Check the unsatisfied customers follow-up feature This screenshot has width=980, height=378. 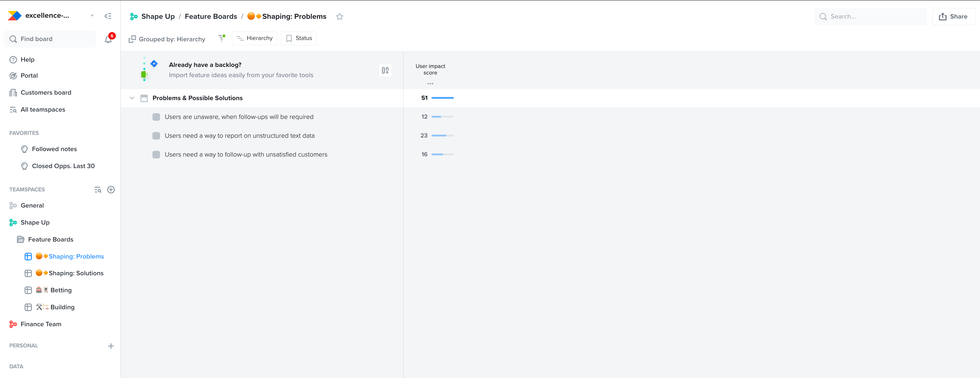point(156,154)
